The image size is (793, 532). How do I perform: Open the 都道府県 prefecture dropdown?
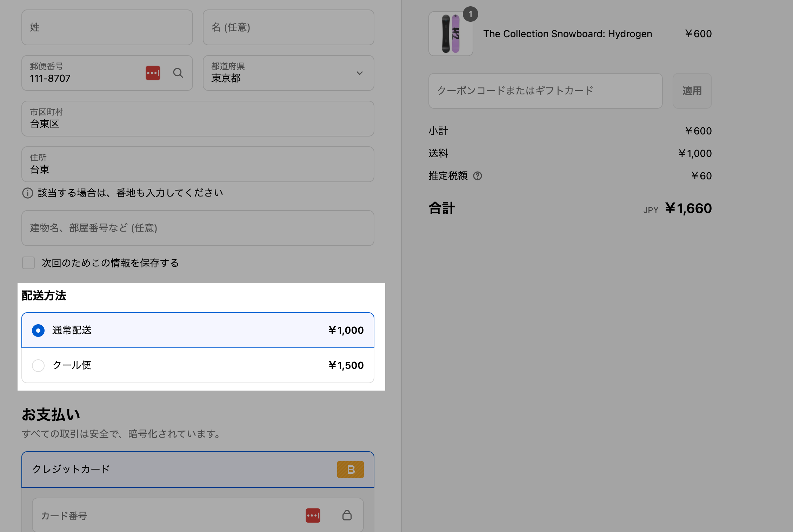point(281,73)
